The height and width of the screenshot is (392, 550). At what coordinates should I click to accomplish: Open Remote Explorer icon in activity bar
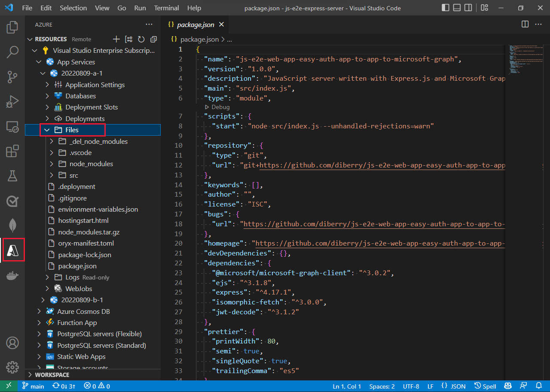12,126
